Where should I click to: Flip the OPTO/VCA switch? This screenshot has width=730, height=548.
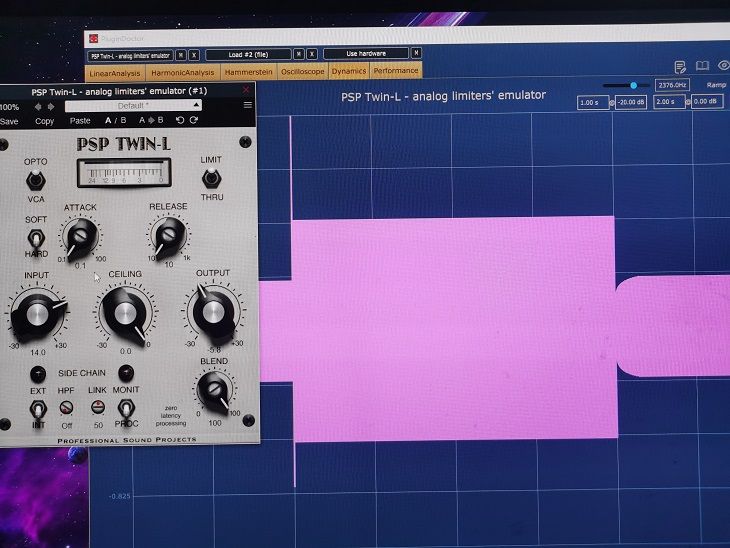tap(36, 180)
